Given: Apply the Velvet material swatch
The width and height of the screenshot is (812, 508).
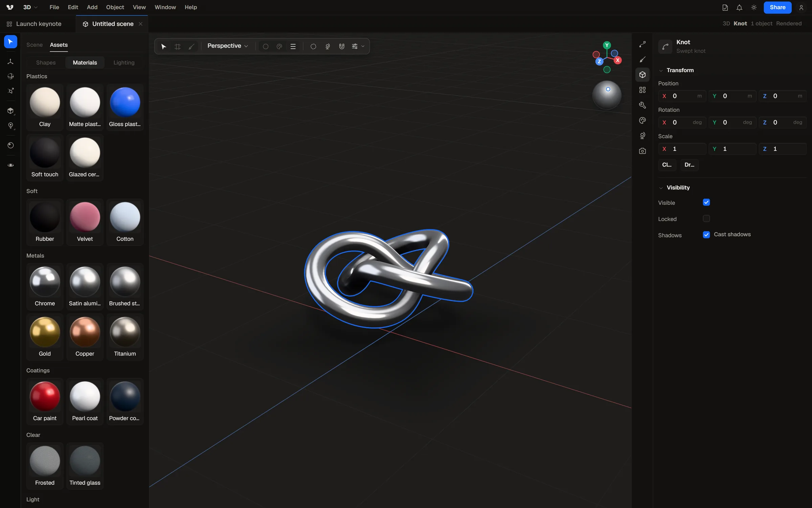Looking at the screenshot, I should (x=85, y=221).
